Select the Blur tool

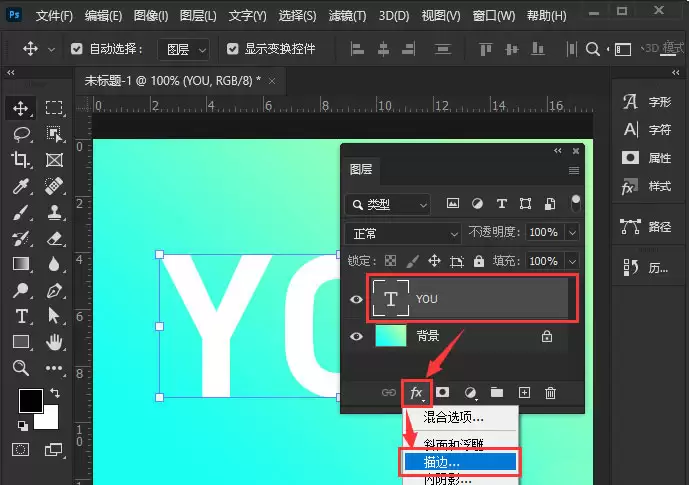click(54, 264)
